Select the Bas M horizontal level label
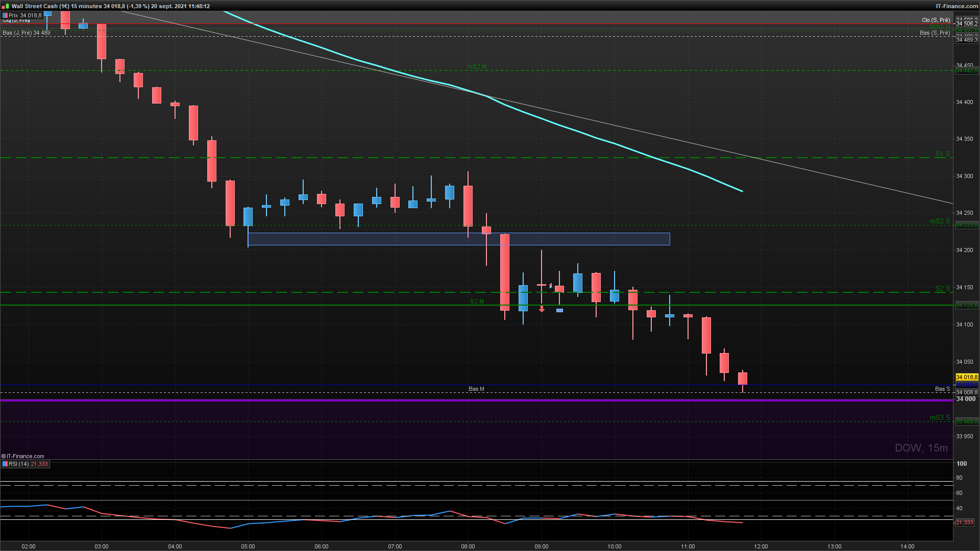This screenshot has height=551, width=980. (x=476, y=389)
